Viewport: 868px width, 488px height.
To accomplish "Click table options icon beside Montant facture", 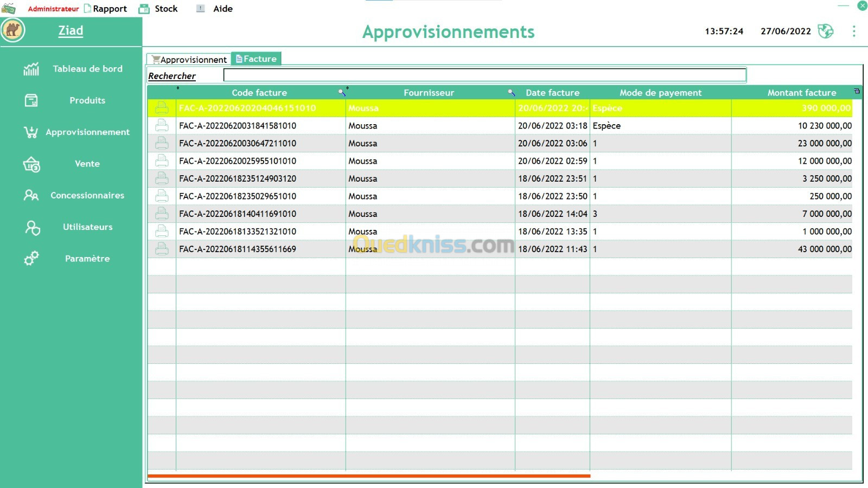I will coord(857,91).
